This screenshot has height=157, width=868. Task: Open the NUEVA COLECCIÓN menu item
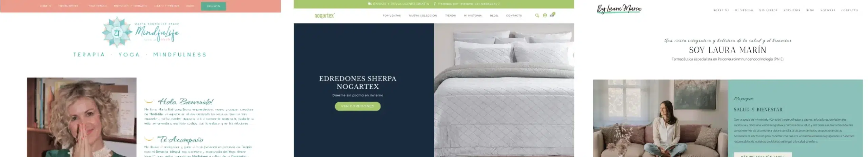[x=423, y=16]
